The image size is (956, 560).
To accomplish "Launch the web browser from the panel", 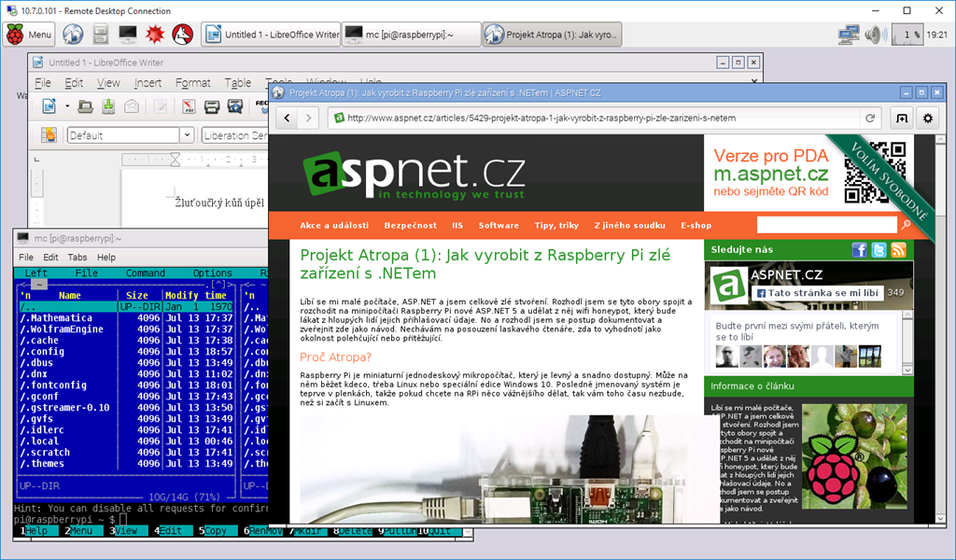I will pyautogui.click(x=73, y=35).
